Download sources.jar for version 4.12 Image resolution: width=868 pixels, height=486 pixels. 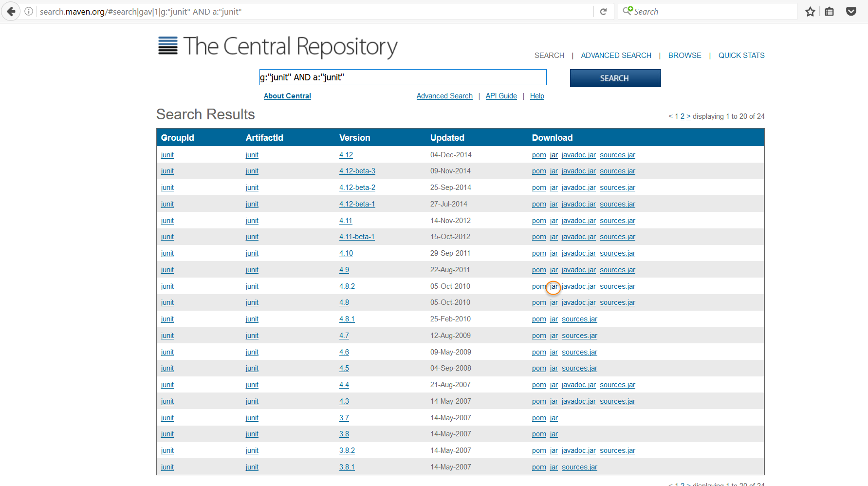[x=617, y=155]
